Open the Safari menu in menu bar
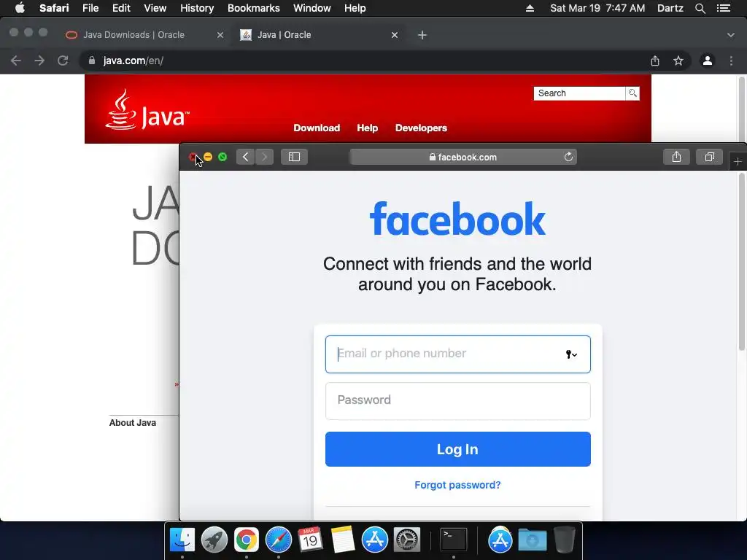The image size is (747, 560). 54,8
